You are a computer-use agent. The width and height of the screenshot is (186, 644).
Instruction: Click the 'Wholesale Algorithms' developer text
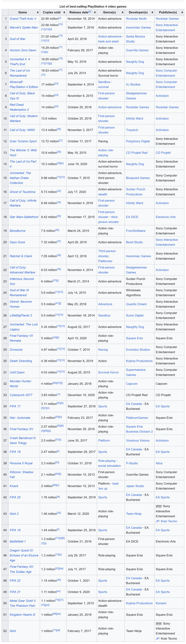tap(133, 293)
